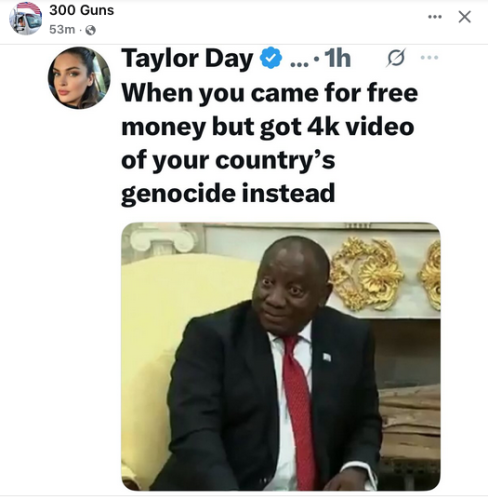The width and height of the screenshot is (488, 500).
Task: Click the word "genocide" in the tweet
Action: [x=178, y=194]
